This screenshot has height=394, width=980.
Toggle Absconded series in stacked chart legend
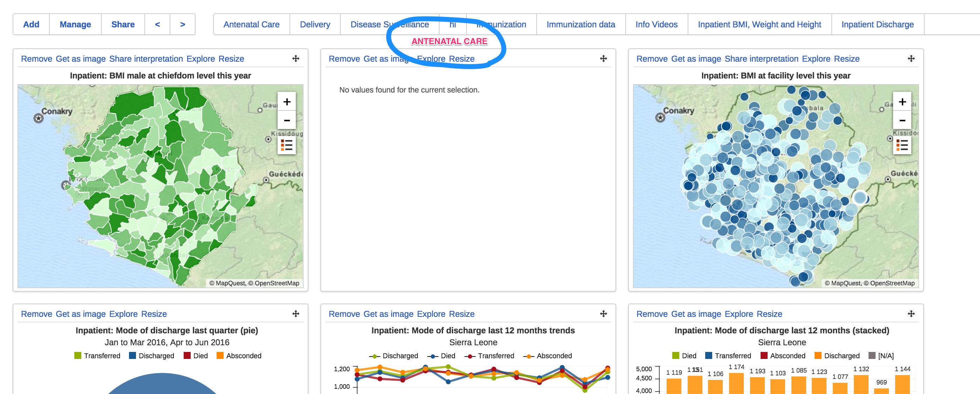(787, 355)
